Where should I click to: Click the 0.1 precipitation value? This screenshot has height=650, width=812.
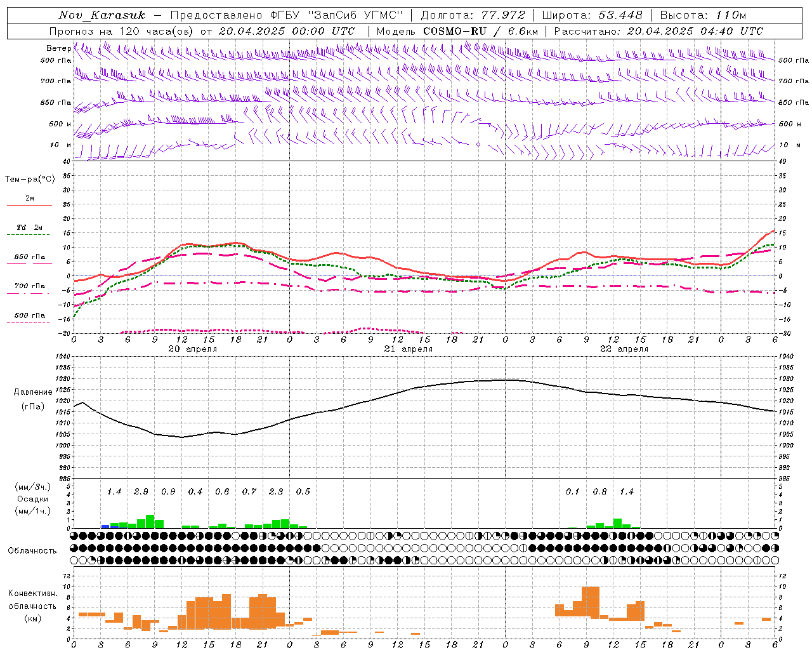573,492
